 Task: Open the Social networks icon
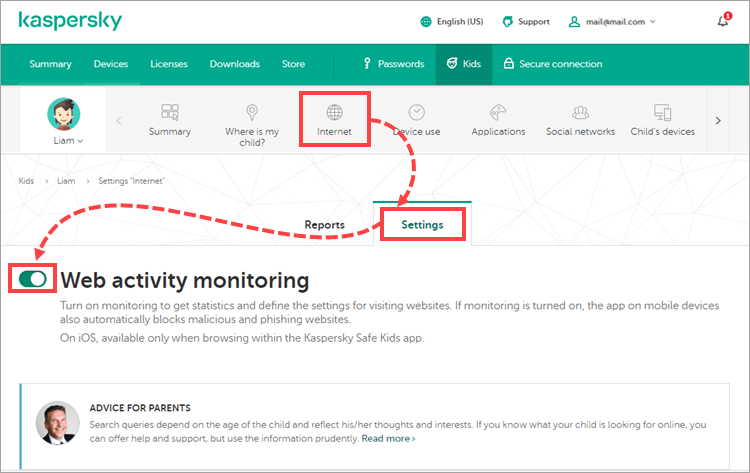pyautogui.click(x=580, y=113)
